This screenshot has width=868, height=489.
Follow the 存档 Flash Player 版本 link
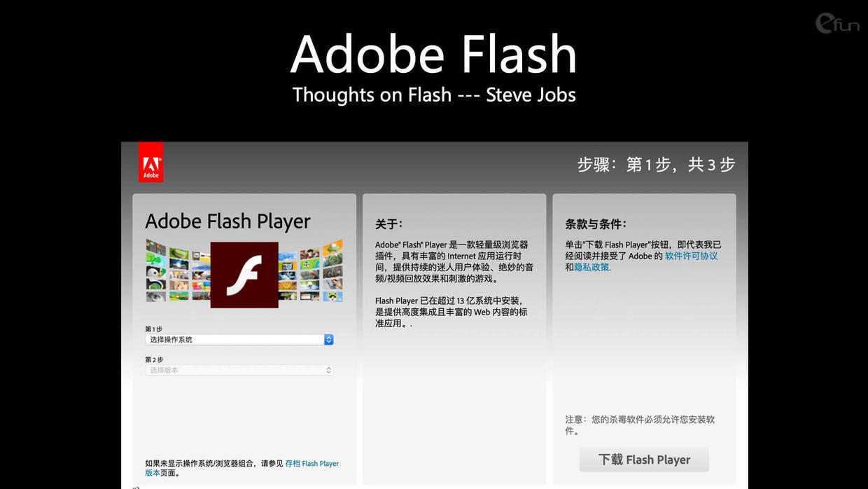(x=241, y=468)
